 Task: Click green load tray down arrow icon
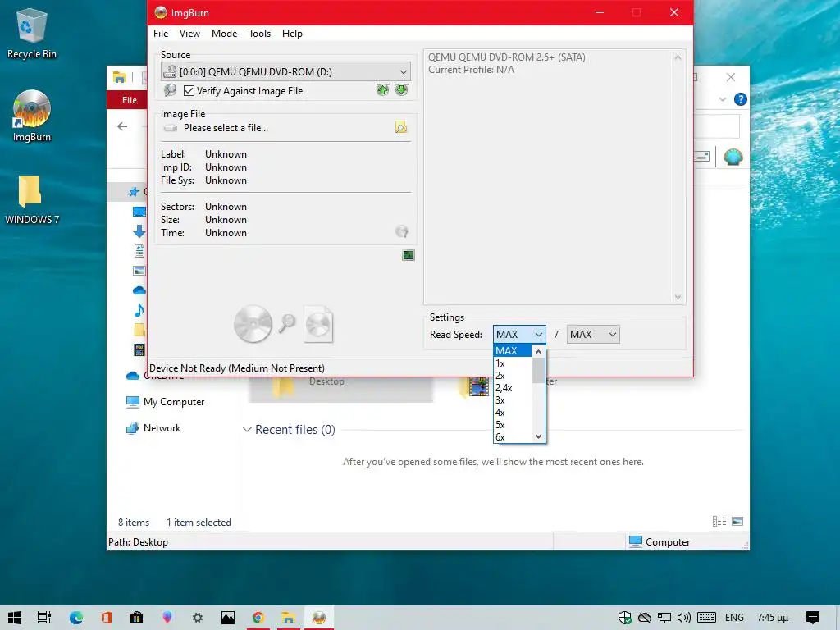click(x=402, y=90)
